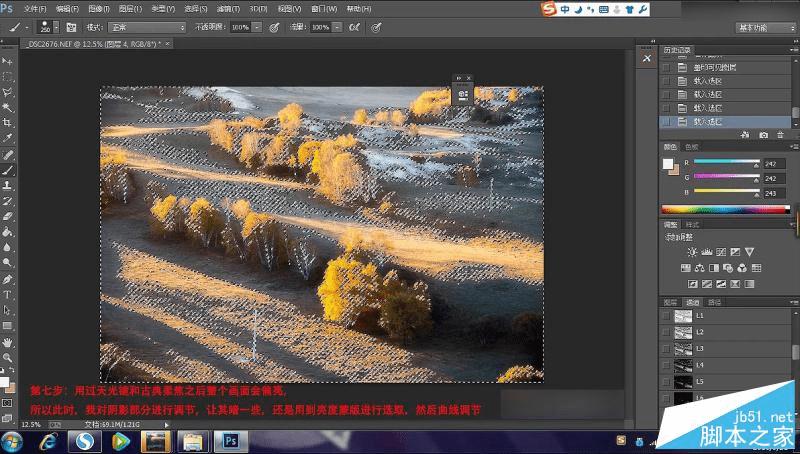Viewport: 800px width, 454px height.
Task: Open workspace switcher dropdown
Action: 765,28
